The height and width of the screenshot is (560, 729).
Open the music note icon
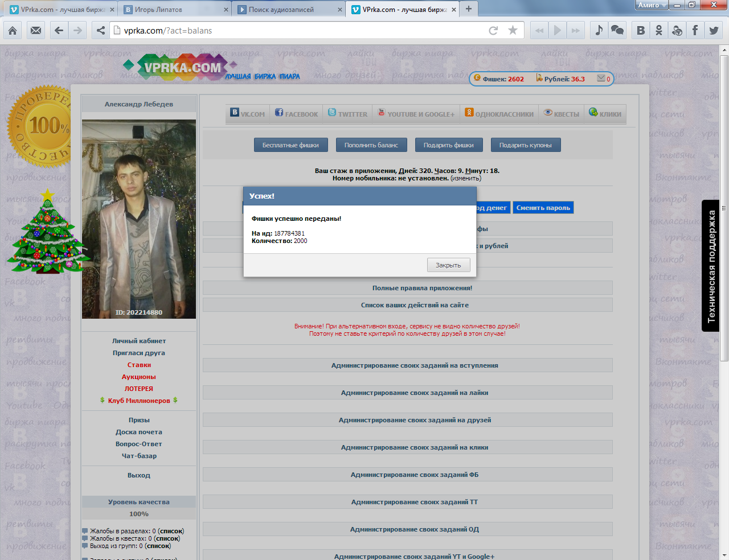599,31
